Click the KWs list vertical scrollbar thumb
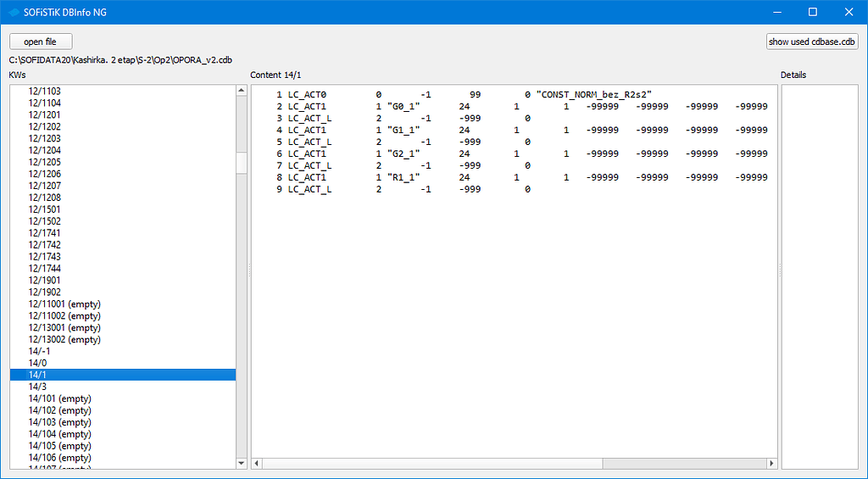 (242, 162)
